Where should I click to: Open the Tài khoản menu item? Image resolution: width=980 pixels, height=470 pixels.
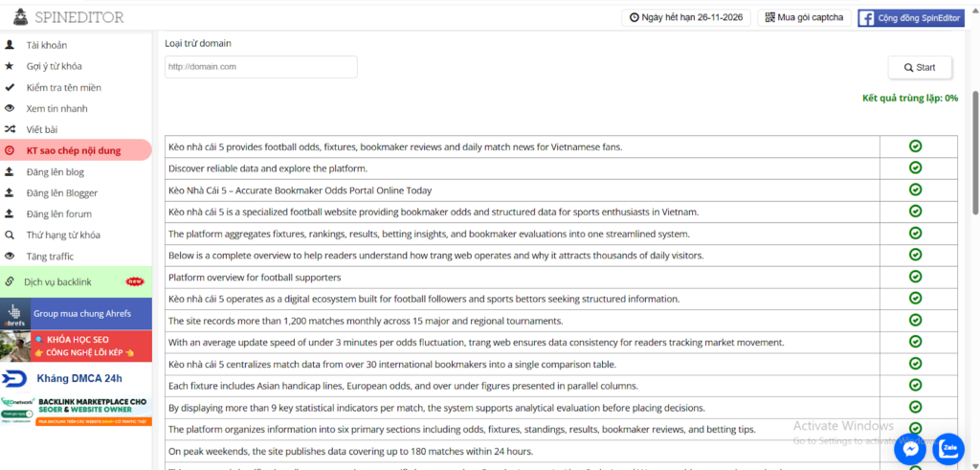pos(47,45)
